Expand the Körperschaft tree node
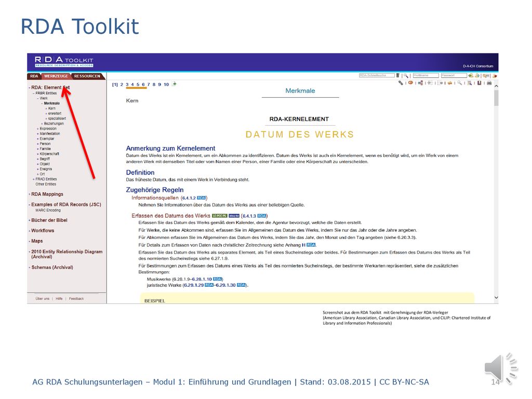Screen dimensions: 532x399 (x=37, y=154)
